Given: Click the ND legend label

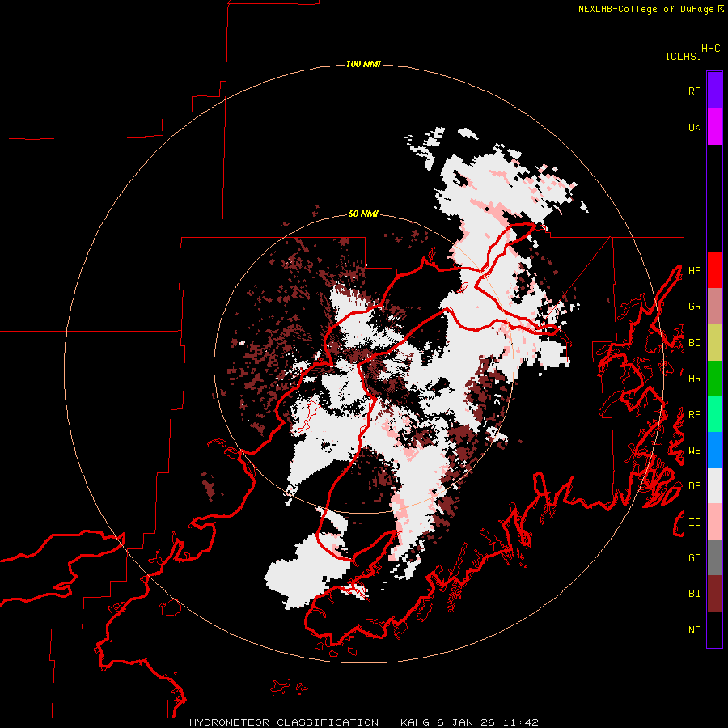Looking at the screenshot, I should click(x=695, y=630).
